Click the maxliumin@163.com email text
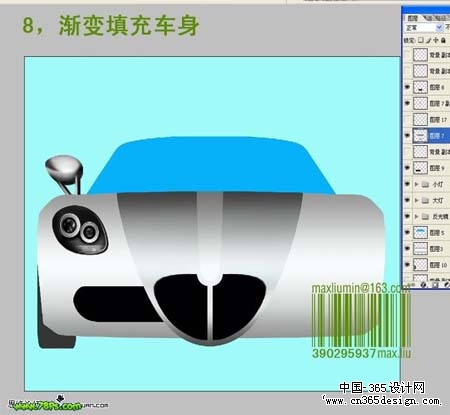Viewport: 450px width, 415px height. point(361,288)
